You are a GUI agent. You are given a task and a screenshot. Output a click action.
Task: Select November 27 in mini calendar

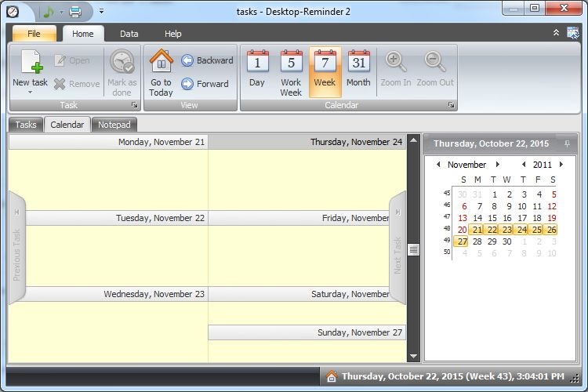point(463,241)
